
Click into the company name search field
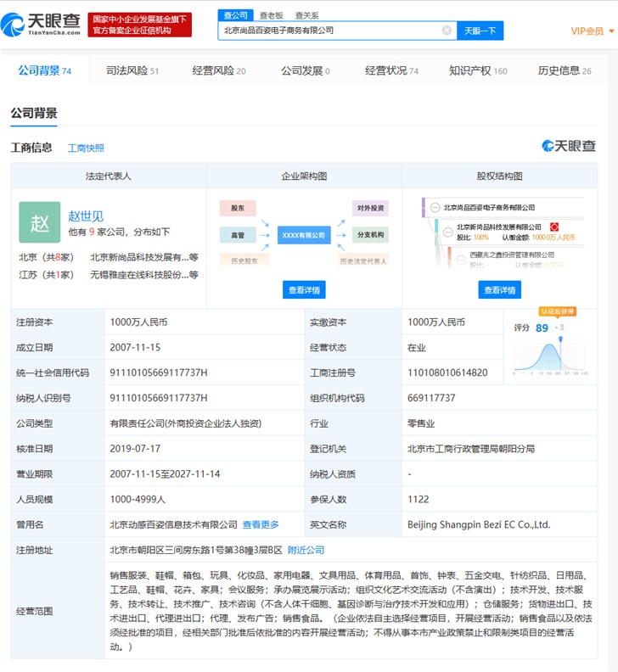click(x=327, y=31)
